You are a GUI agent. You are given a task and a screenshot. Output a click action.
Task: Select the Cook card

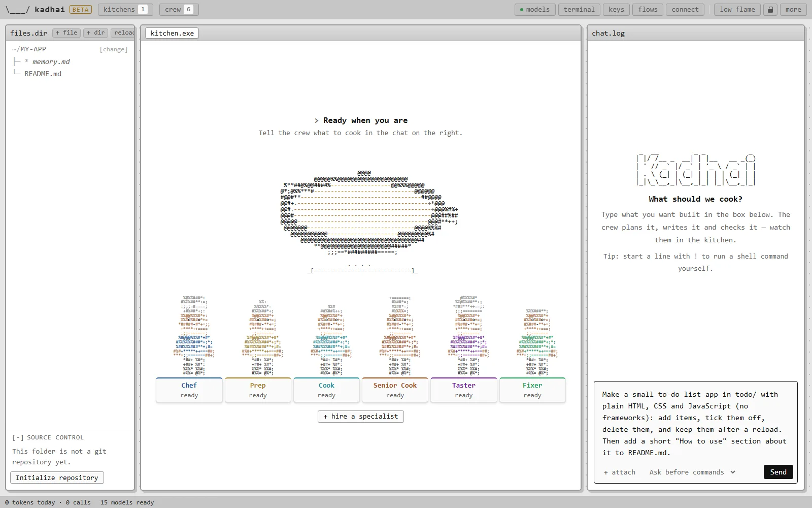pyautogui.click(x=326, y=390)
